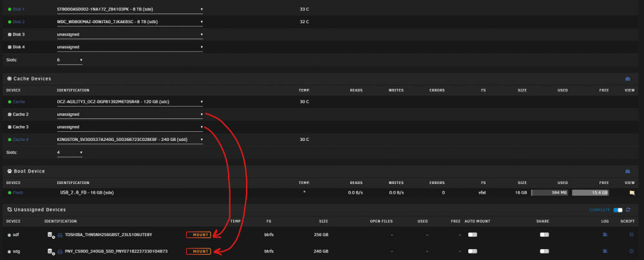Enable Auto Mount for the TOSHIBA drive
The height and width of the screenshot is (260, 644).
click(x=472, y=234)
